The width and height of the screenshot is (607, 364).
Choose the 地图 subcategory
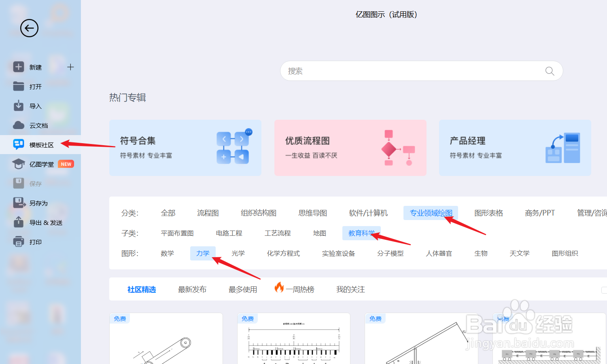tap(320, 233)
